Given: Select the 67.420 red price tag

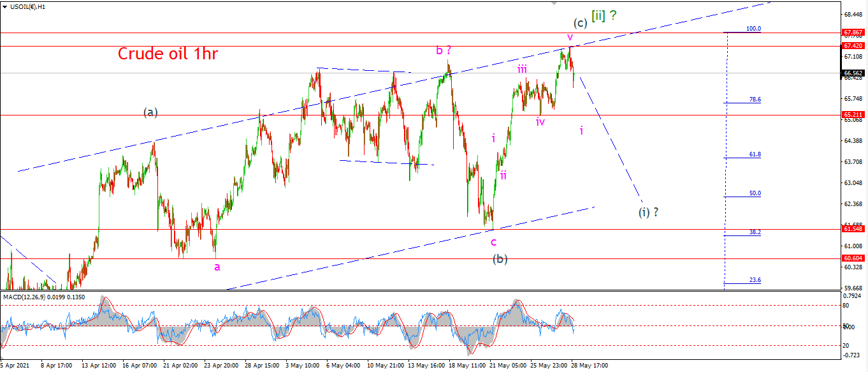Looking at the screenshot, I should 853,46.
